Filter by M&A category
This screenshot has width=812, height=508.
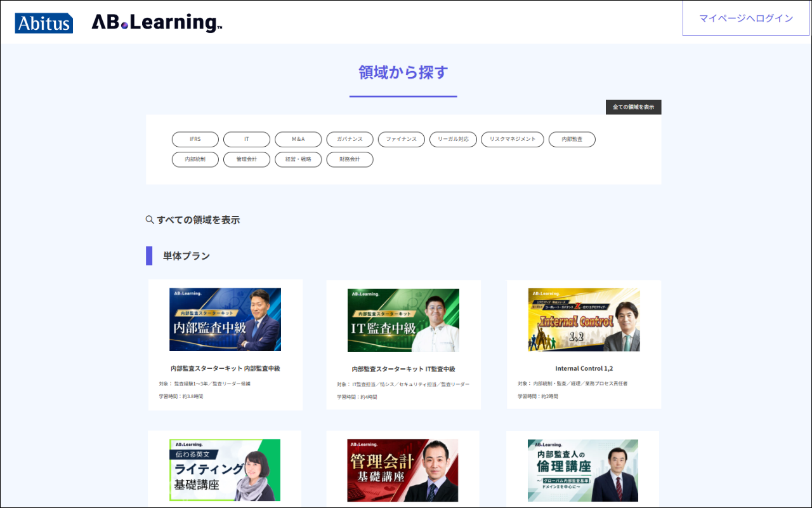[x=298, y=139]
